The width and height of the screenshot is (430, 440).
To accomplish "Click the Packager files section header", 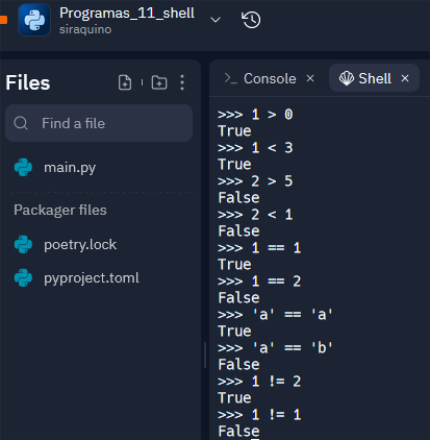I will coord(60,210).
